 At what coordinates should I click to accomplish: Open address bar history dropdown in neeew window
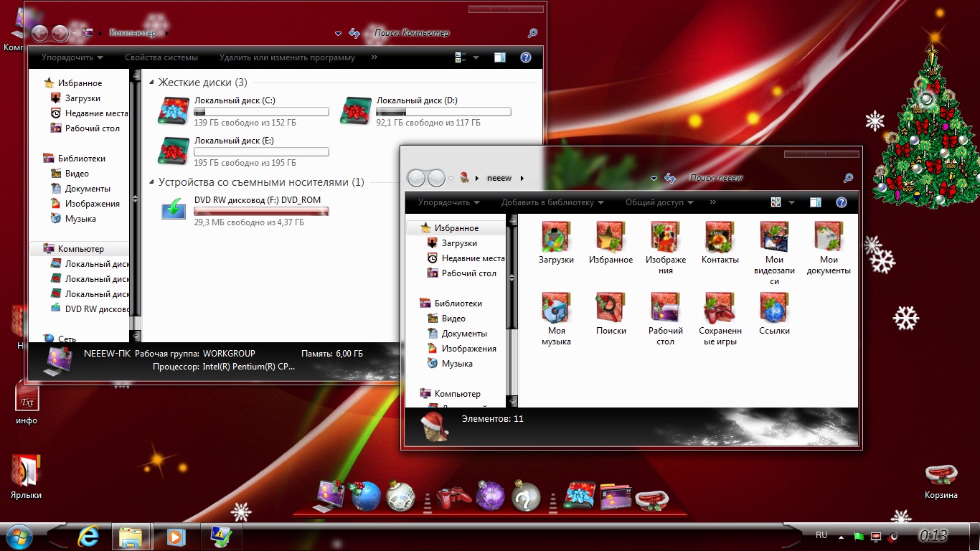[x=654, y=178]
